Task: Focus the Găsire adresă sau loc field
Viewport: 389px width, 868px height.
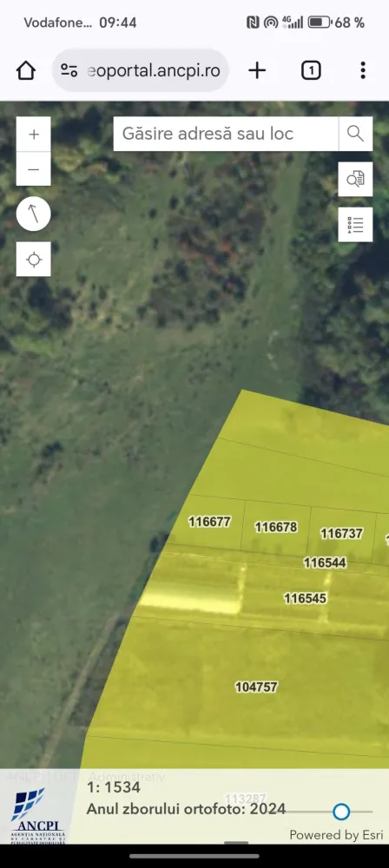Action: tap(226, 134)
